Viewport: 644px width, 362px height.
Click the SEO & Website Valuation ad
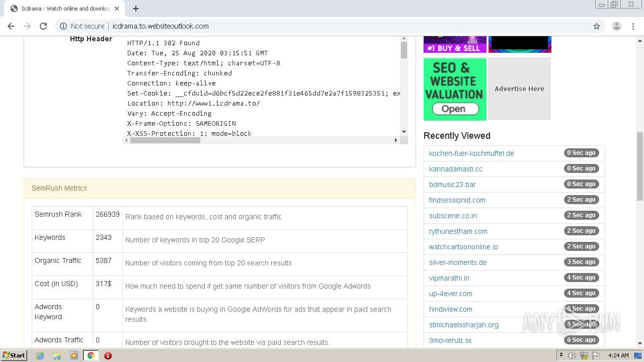point(455,89)
